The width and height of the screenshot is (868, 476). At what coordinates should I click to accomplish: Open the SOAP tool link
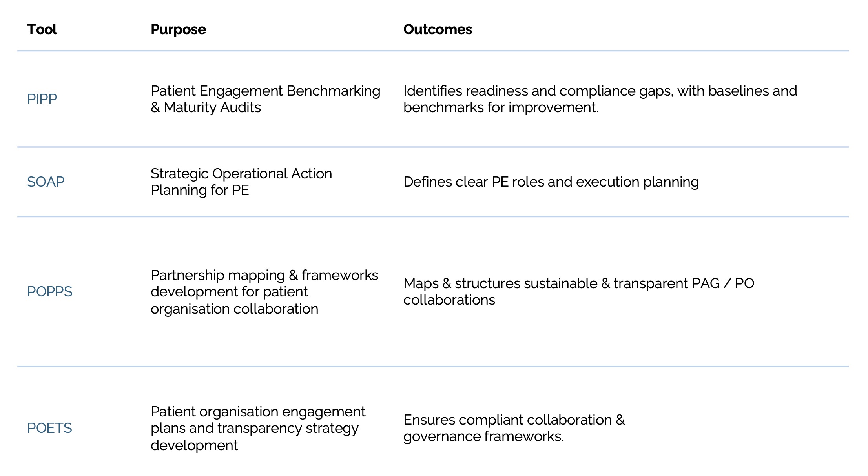(x=46, y=182)
